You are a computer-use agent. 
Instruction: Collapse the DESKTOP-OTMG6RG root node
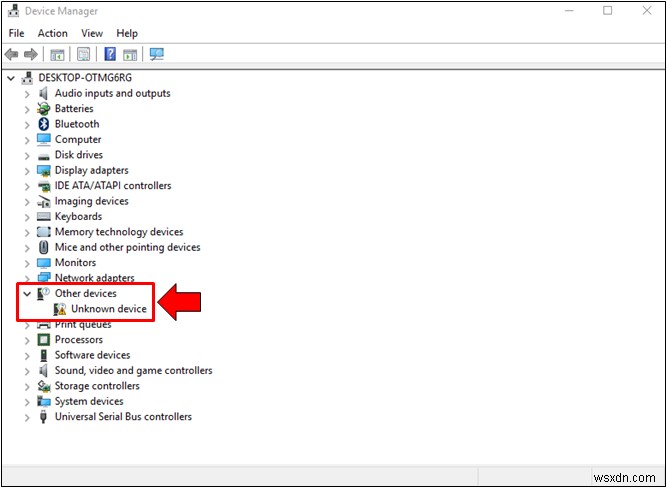click(11, 78)
